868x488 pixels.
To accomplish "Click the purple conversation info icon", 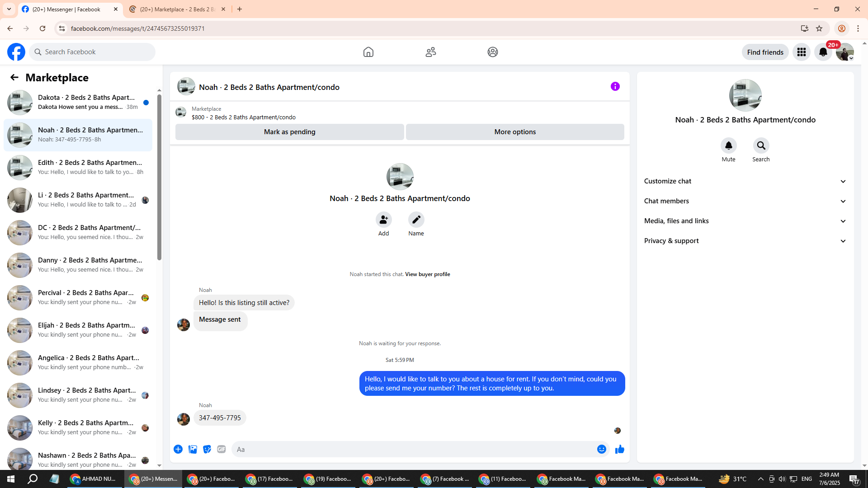I will click(x=615, y=86).
